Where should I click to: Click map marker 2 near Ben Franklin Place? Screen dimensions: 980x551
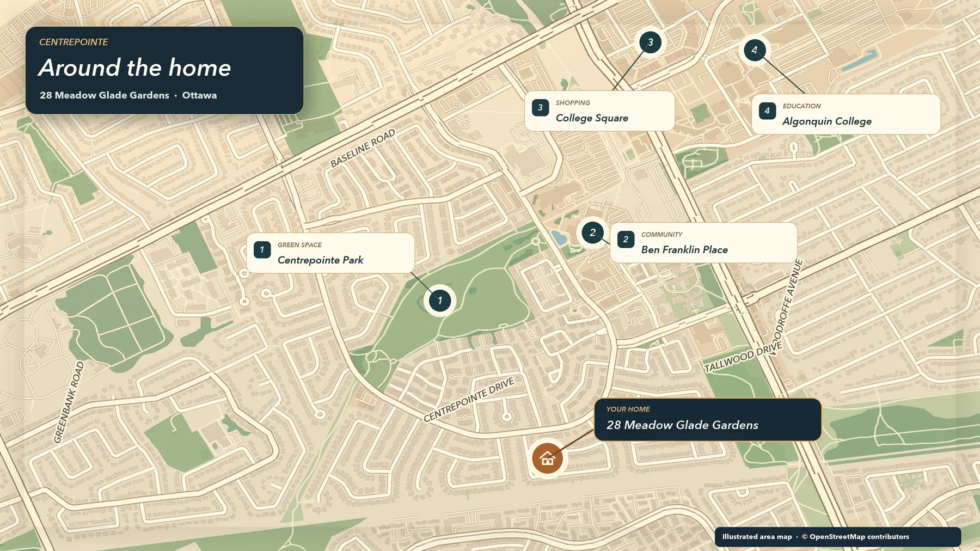tap(592, 232)
